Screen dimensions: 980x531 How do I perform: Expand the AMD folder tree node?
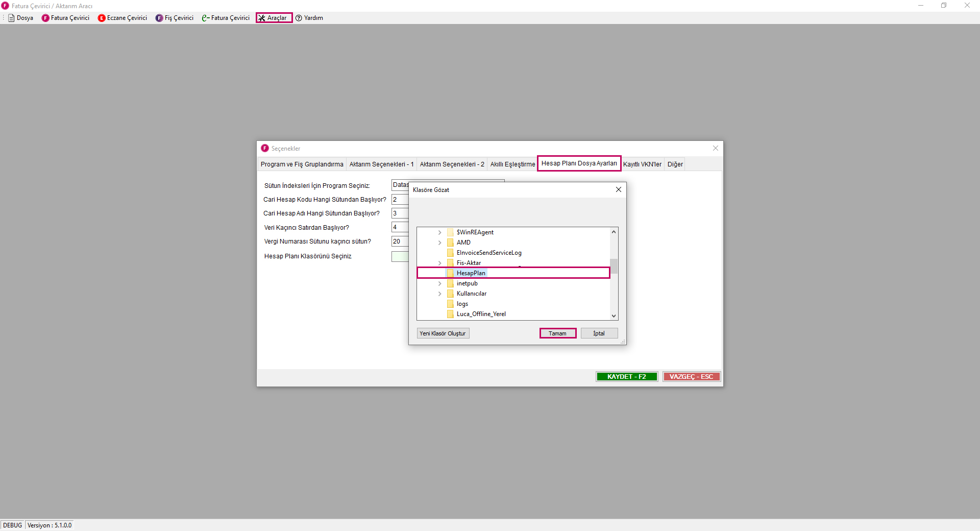pyautogui.click(x=439, y=243)
